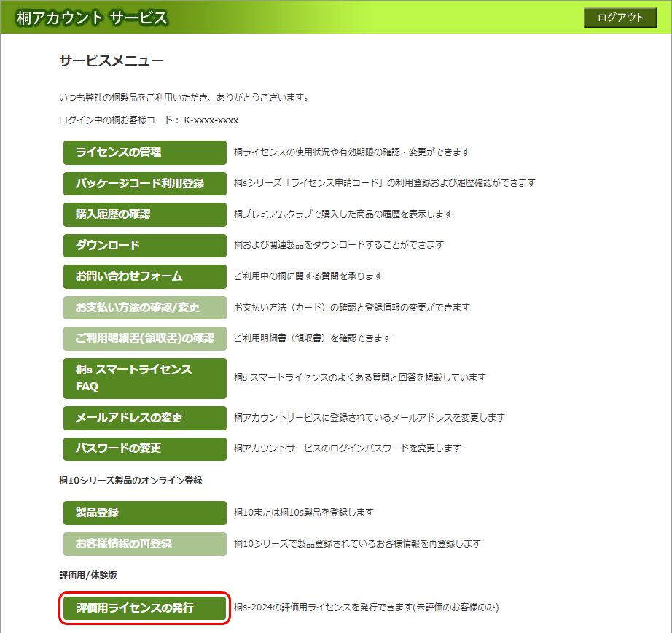Open 桐s スマートライセンス FAQ
Viewport: 672px width, 633px height.
pos(145,378)
